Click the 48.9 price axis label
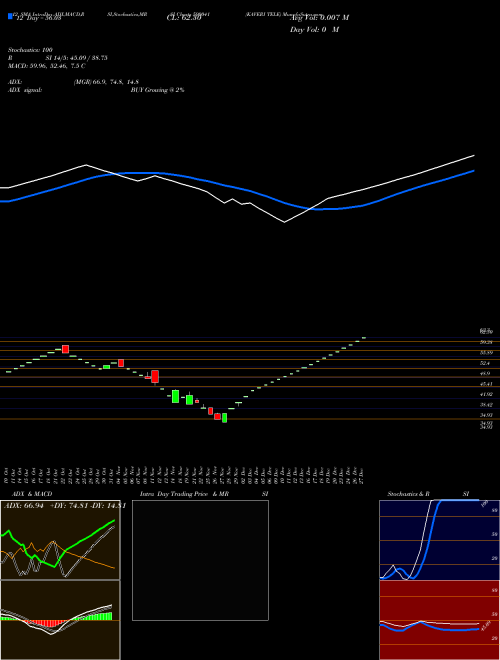500x660 pixels. point(485,373)
